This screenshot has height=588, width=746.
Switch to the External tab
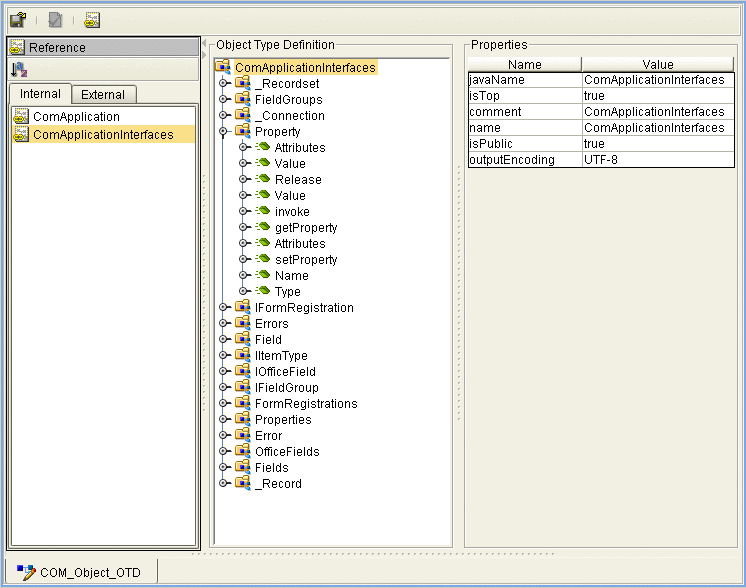[x=103, y=94]
